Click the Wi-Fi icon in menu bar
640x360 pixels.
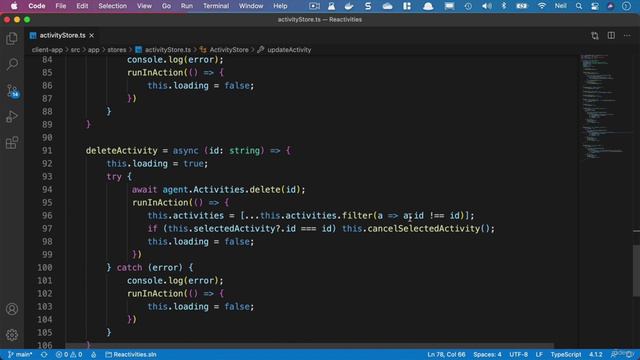(x=542, y=6)
